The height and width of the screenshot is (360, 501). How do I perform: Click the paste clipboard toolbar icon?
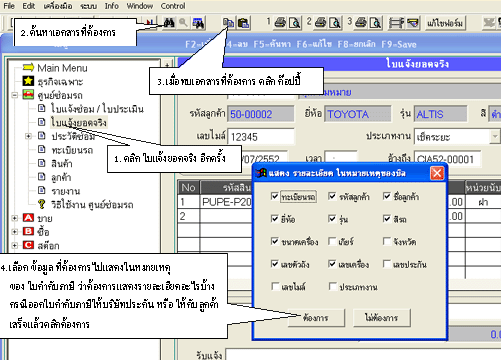tap(244, 23)
